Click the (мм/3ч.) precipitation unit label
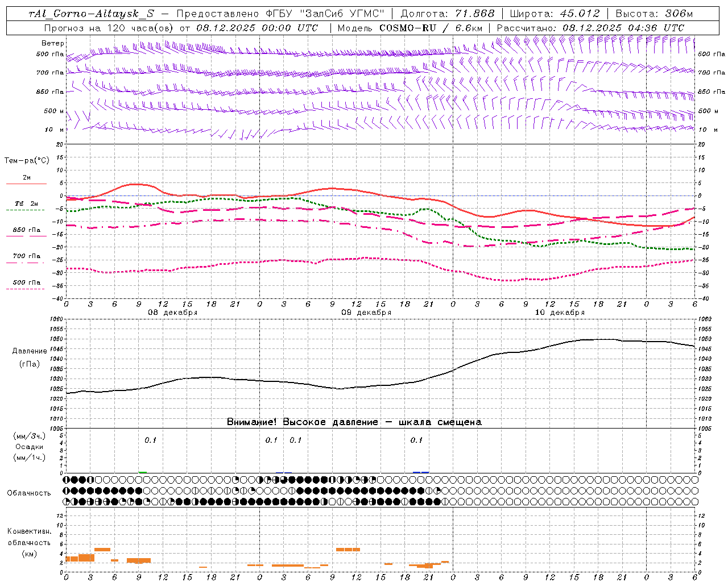The height and width of the screenshot is (582, 728). pos(30,436)
